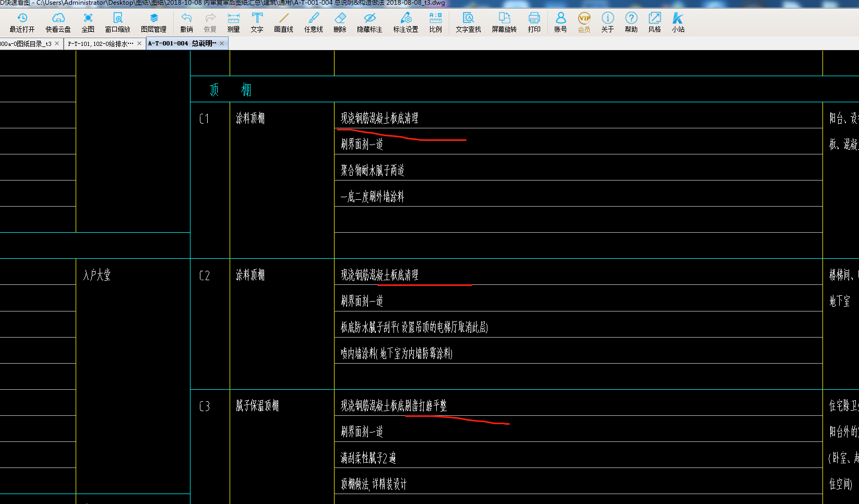Open the 关于 about dialog
This screenshot has width=859, height=504.
coord(607,23)
